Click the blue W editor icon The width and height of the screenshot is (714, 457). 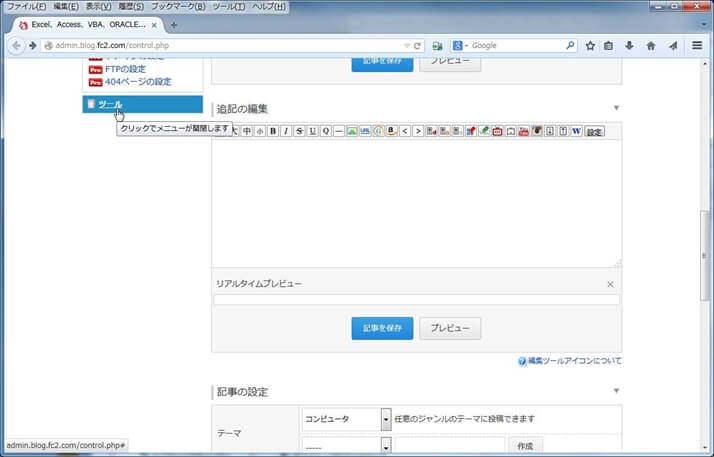pyautogui.click(x=576, y=131)
